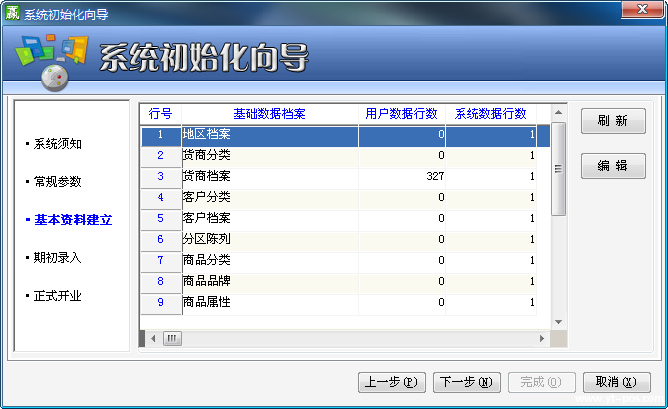Click the vertical scrollbar thumb

(558, 169)
